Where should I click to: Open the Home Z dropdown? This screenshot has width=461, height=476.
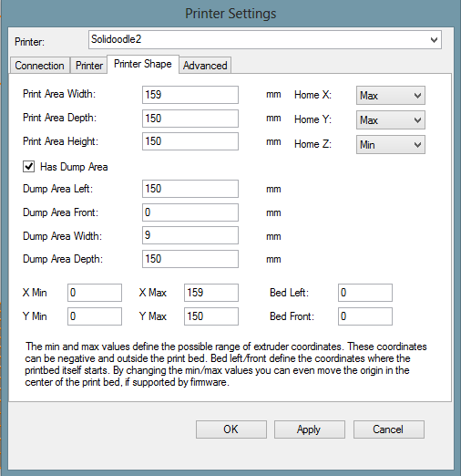click(x=391, y=144)
